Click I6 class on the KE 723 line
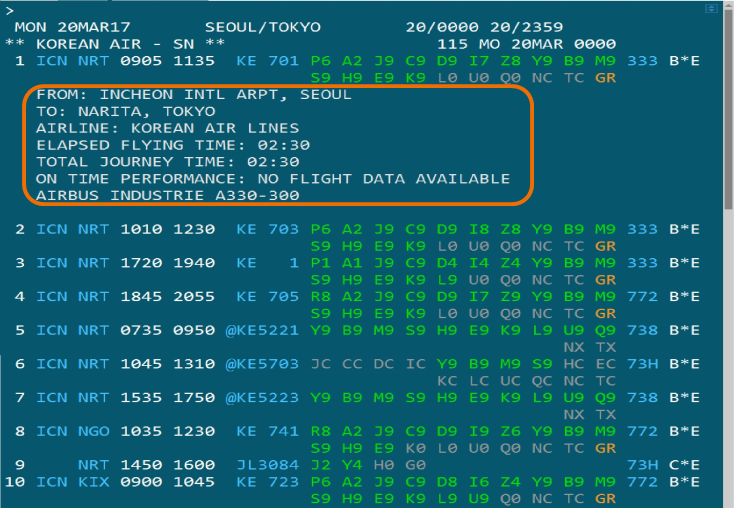Image resolution: width=734 pixels, height=508 pixels. 478,482
